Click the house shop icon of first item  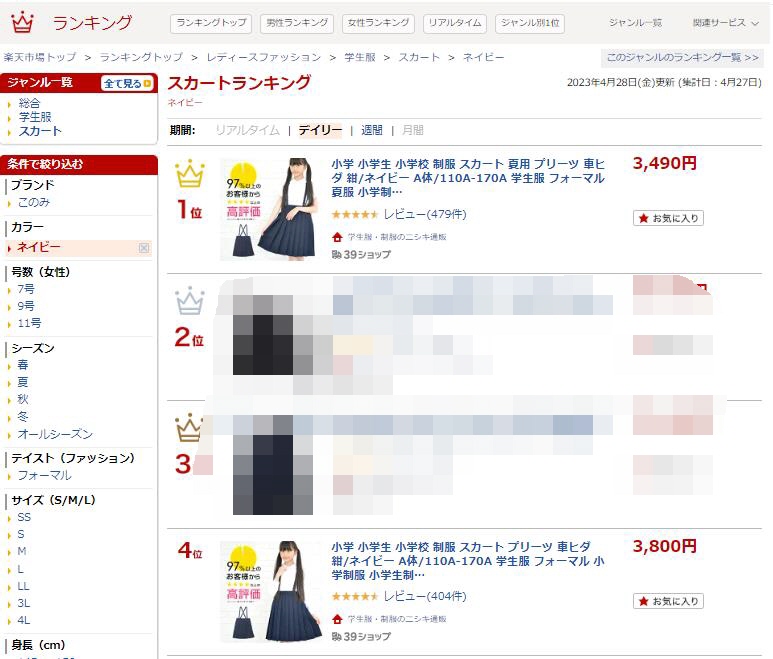(x=337, y=237)
